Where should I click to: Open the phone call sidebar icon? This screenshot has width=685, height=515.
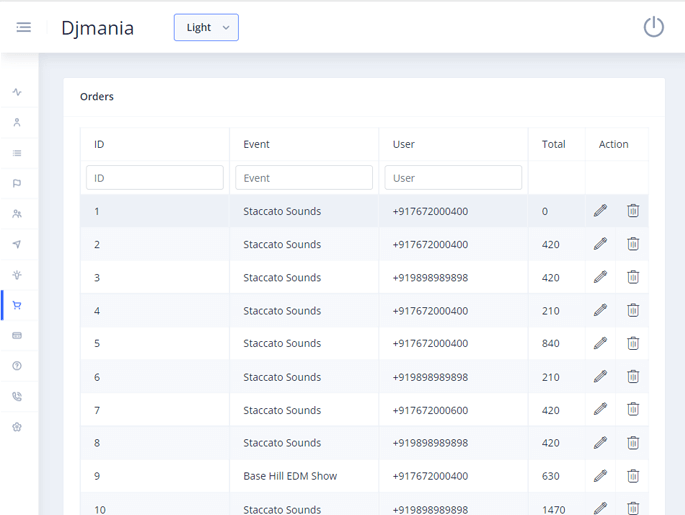coord(17,397)
